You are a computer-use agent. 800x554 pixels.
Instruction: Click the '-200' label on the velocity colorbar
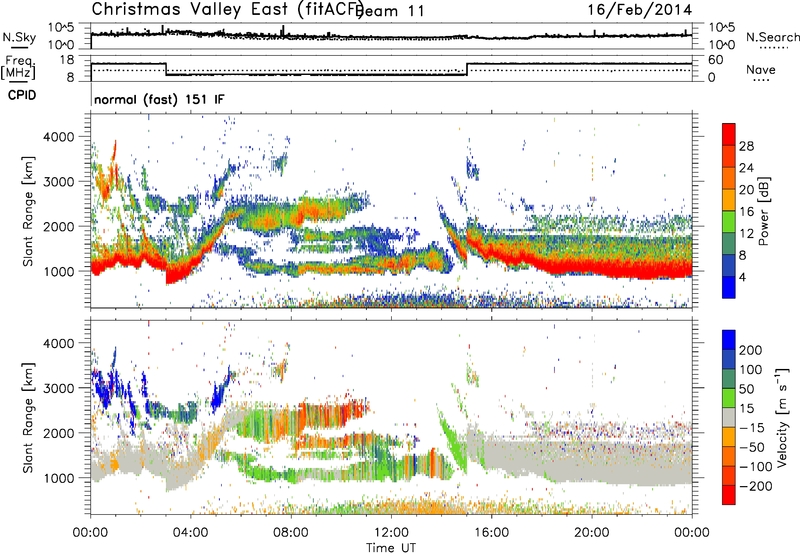pos(756,486)
